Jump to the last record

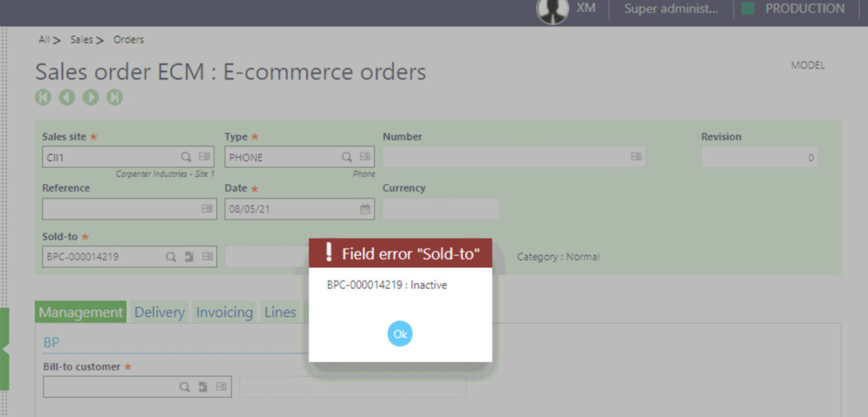click(114, 97)
